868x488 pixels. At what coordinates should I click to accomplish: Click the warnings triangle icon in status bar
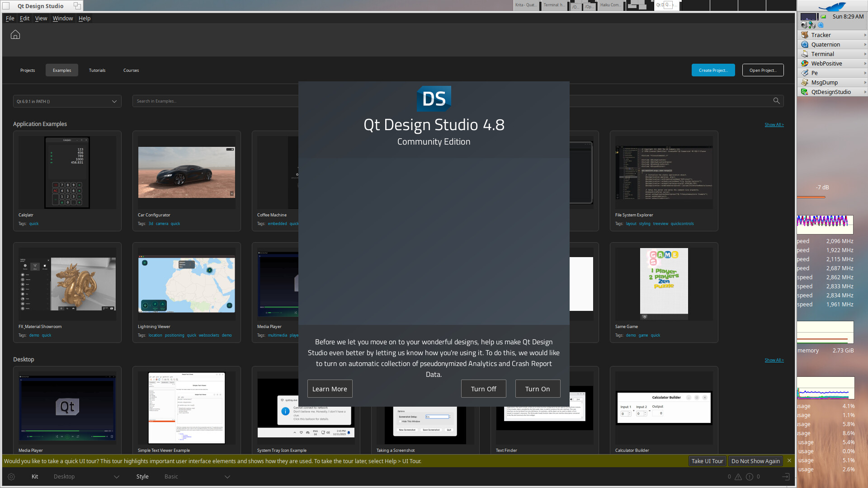click(x=738, y=477)
